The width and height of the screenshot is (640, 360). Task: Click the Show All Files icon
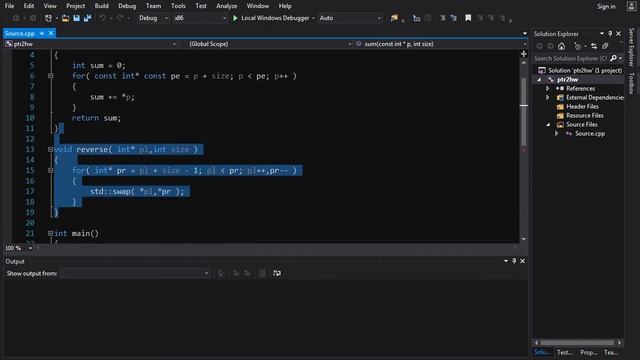605,46
